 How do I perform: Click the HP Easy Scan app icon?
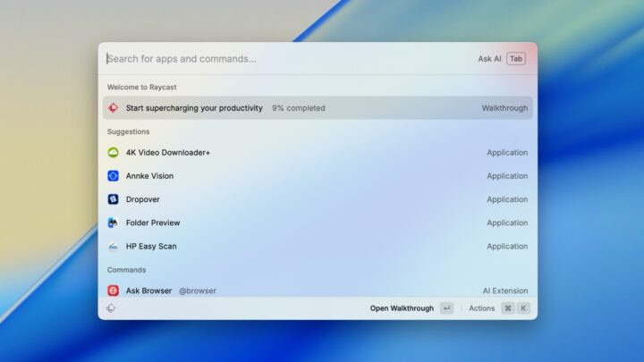(113, 246)
